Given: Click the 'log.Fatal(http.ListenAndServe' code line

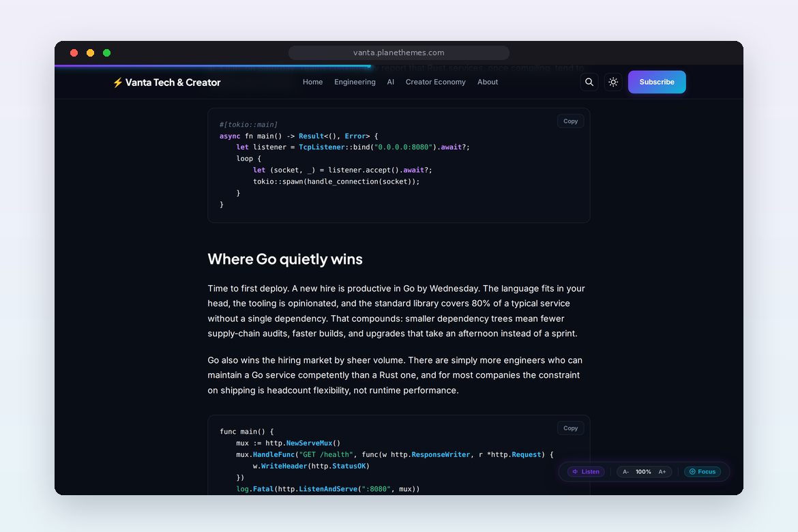Looking at the screenshot, I should [328, 489].
